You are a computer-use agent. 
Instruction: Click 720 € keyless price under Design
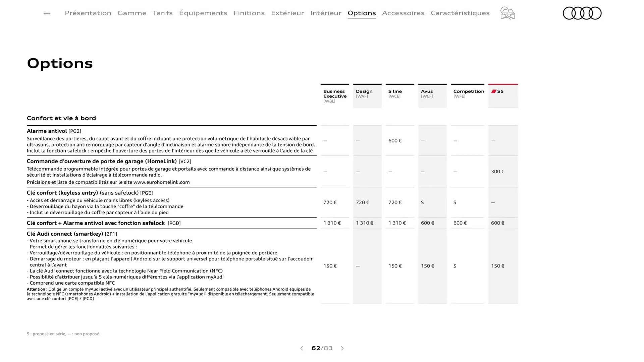[363, 202]
